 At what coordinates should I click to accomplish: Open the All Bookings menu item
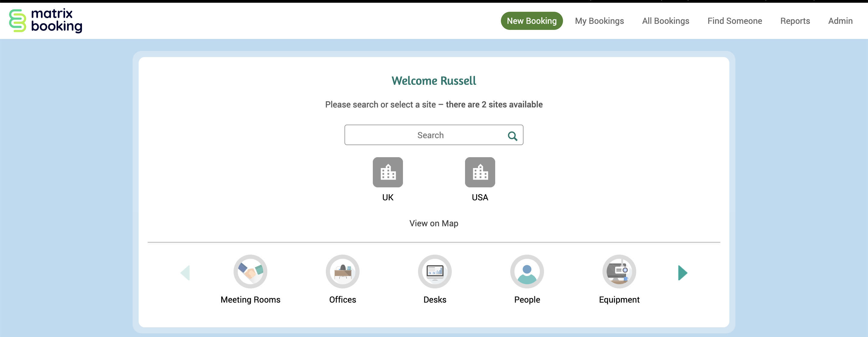click(665, 21)
